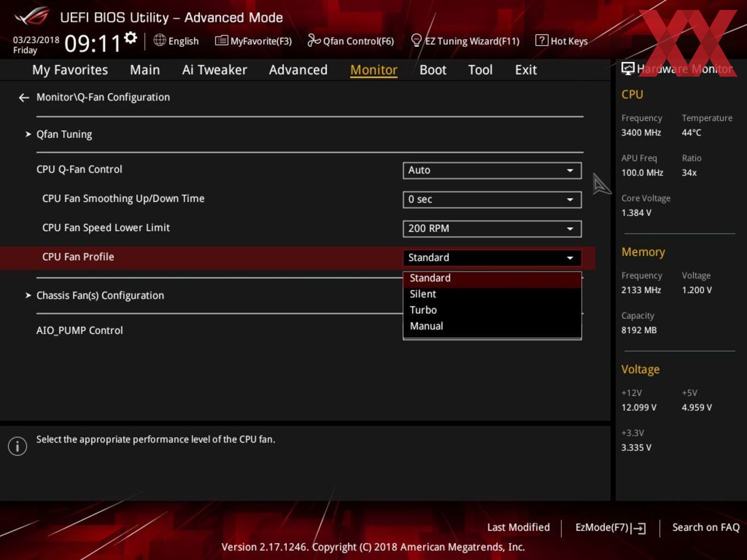
Task: Open the My Favorites tab
Action: tap(70, 70)
